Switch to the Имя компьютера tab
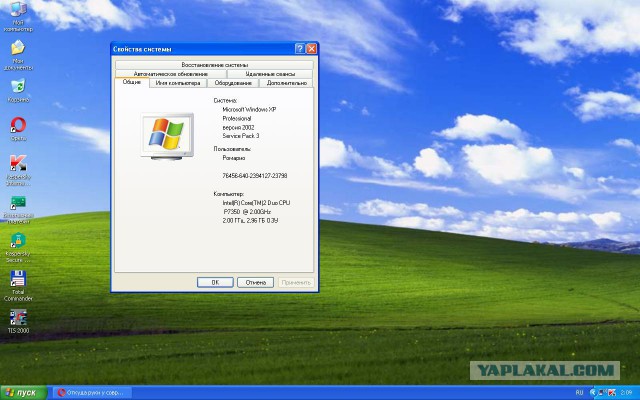This screenshot has width=640, height=400. click(x=178, y=83)
